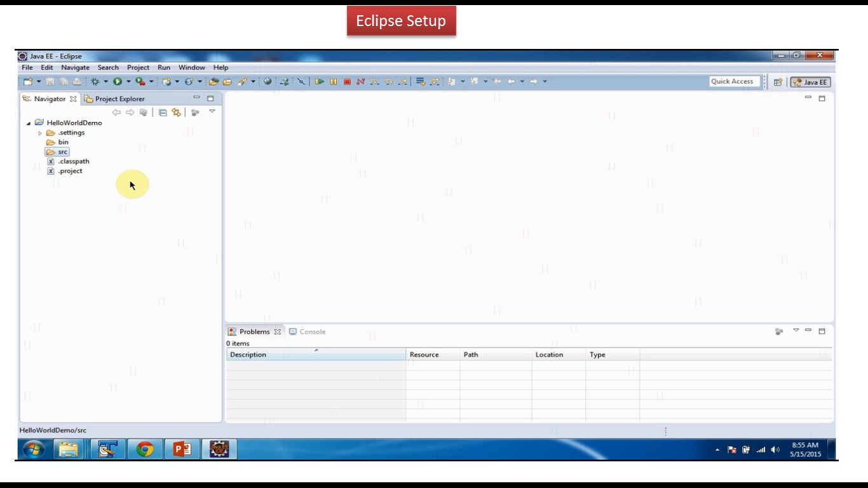Close the Navigator view tab
This screenshot has width=868, height=488.
pyautogui.click(x=73, y=98)
